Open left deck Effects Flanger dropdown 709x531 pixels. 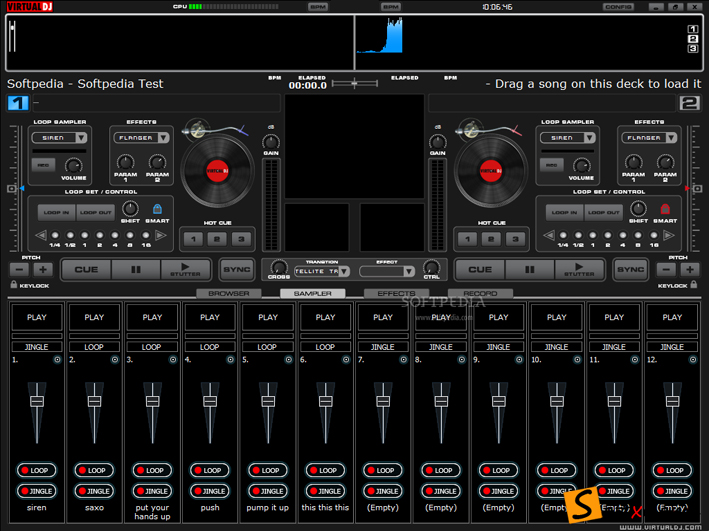[x=164, y=137]
